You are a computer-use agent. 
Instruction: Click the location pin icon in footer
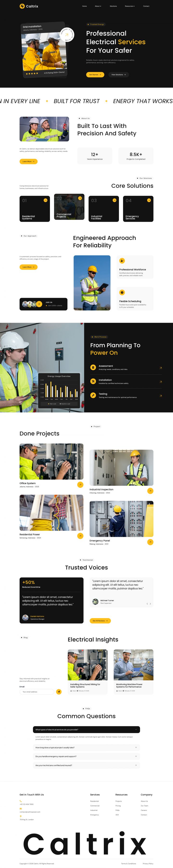pyautogui.click(x=21, y=816)
